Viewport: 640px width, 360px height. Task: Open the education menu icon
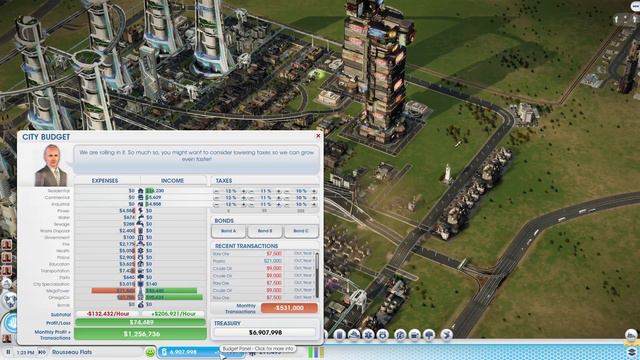point(400,335)
